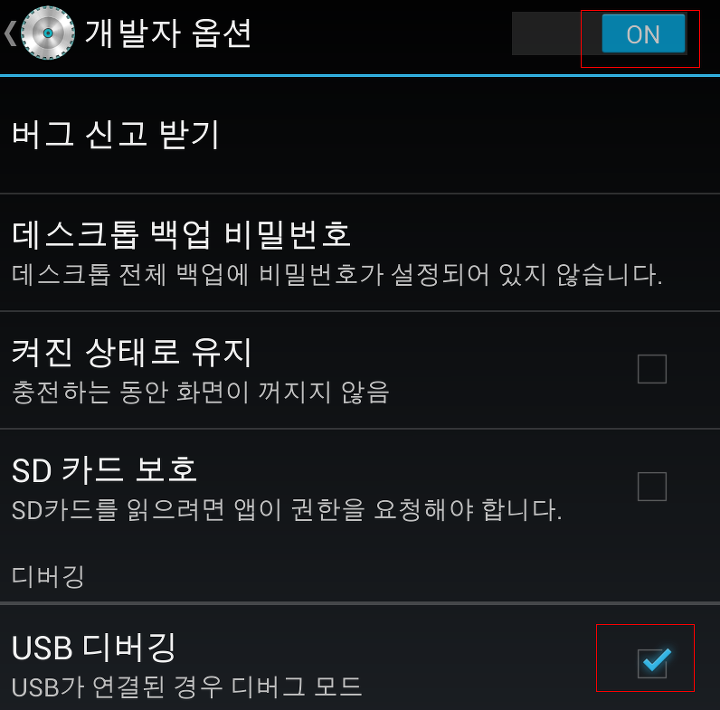Open 버그 신고 받기
Image resolution: width=720 pixels, height=710 pixels.
pyautogui.click(x=360, y=135)
